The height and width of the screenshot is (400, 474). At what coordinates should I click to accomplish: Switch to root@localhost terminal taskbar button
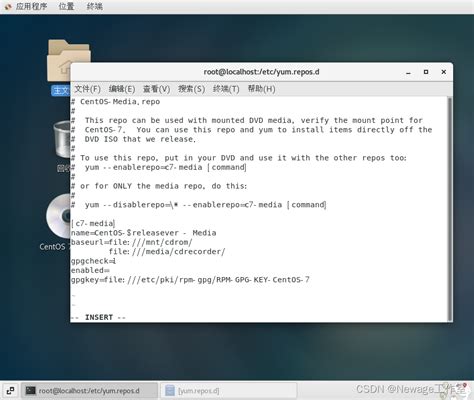[89, 390]
